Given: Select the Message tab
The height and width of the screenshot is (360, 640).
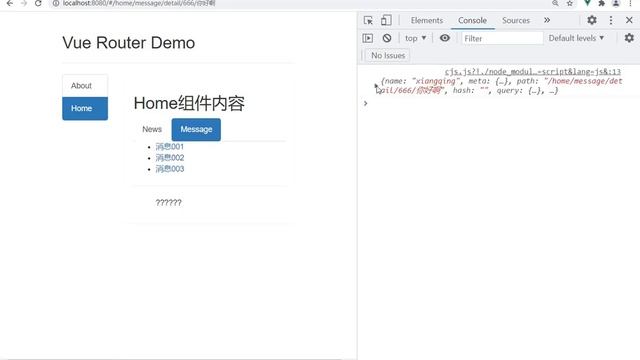Looking at the screenshot, I should coord(196,129).
